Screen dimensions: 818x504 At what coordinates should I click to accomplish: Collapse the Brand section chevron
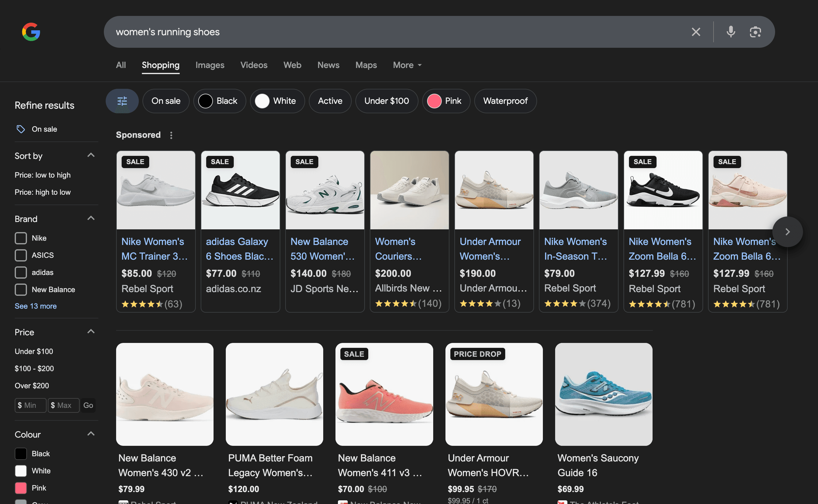click(91, 218)
